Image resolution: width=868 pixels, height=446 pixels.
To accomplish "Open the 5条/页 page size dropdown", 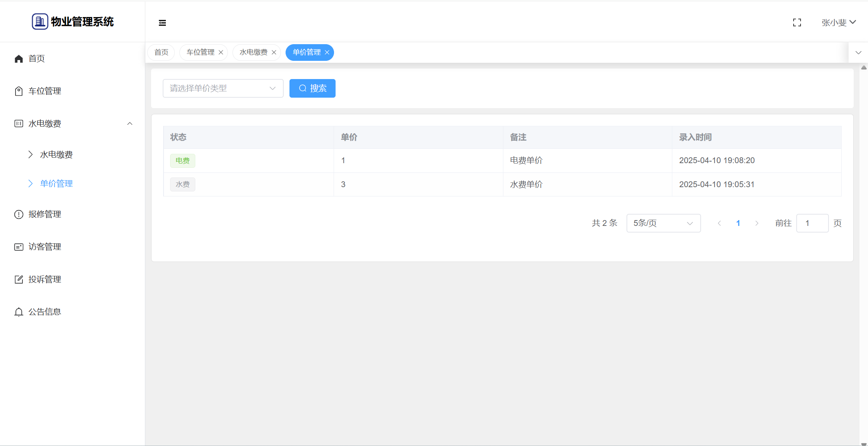I will [663, 223].
